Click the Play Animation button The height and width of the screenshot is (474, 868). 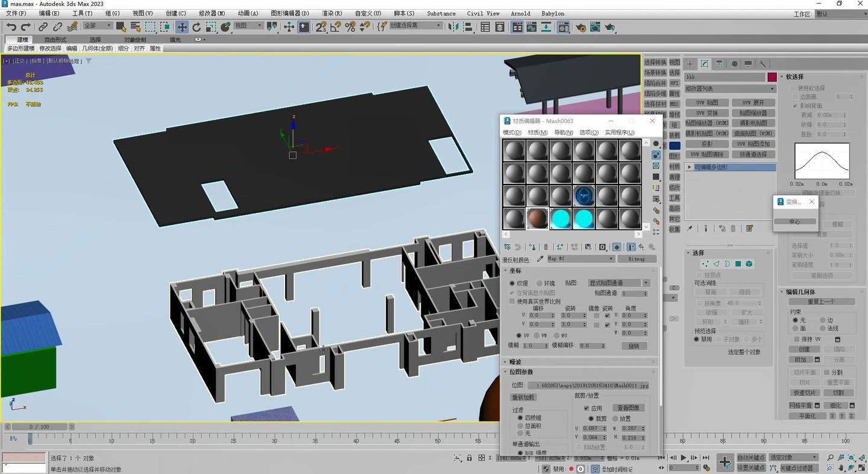pyautogui.click(x=683, y=458)
